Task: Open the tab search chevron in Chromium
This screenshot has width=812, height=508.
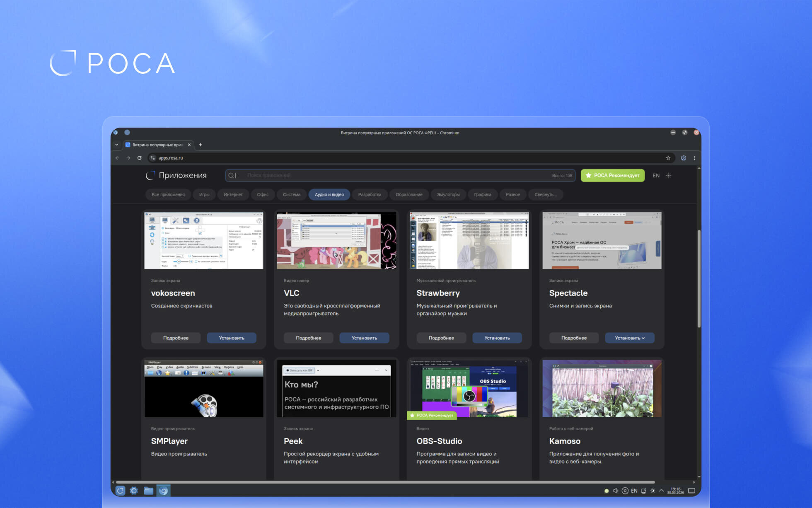Action: [116, 145]
